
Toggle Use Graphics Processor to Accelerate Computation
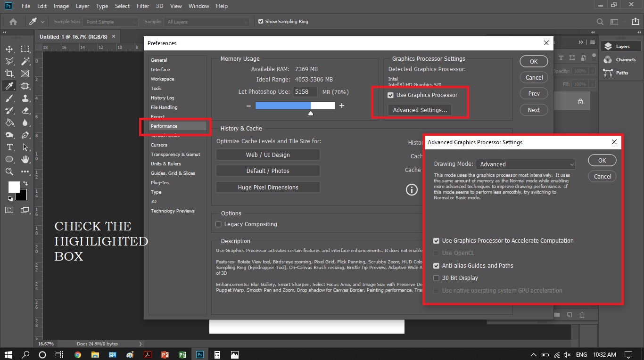tap(436, 241)
